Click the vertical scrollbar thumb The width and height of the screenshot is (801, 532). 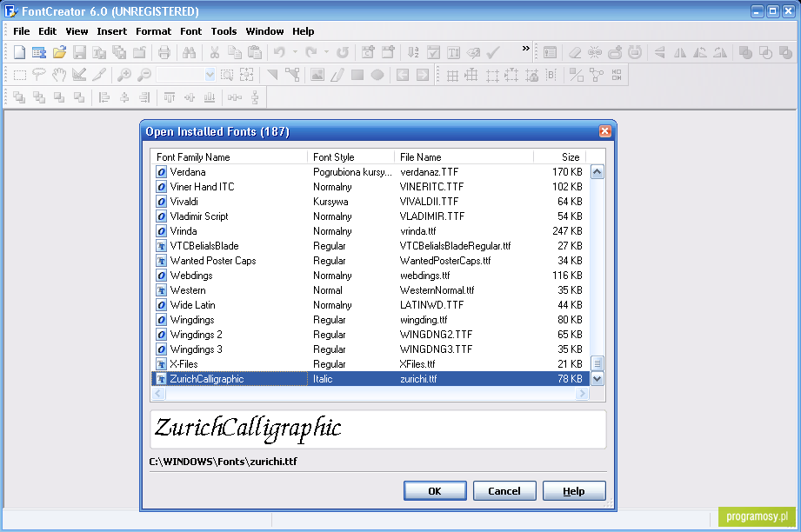pos(597,363)
